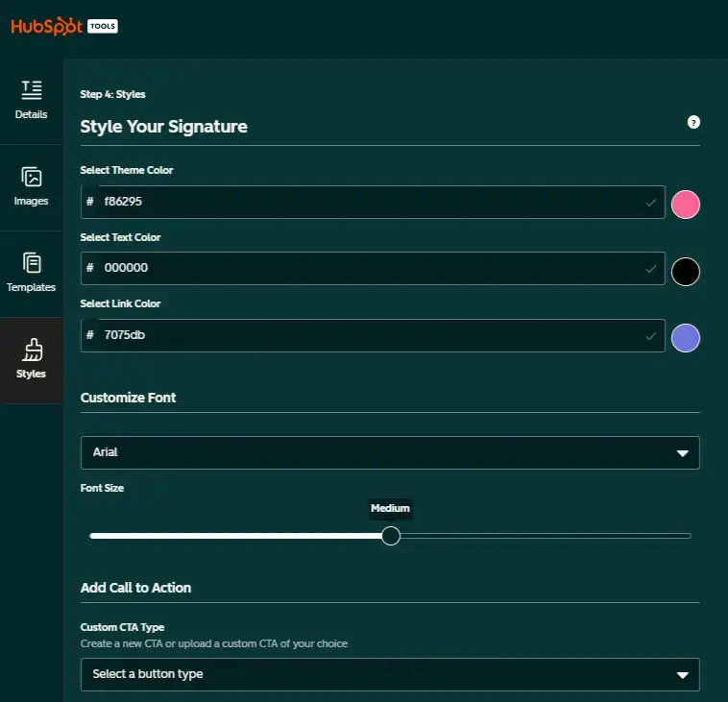Click the checkmark in theme color field
The image size is (728, 702).
point(651,203)
